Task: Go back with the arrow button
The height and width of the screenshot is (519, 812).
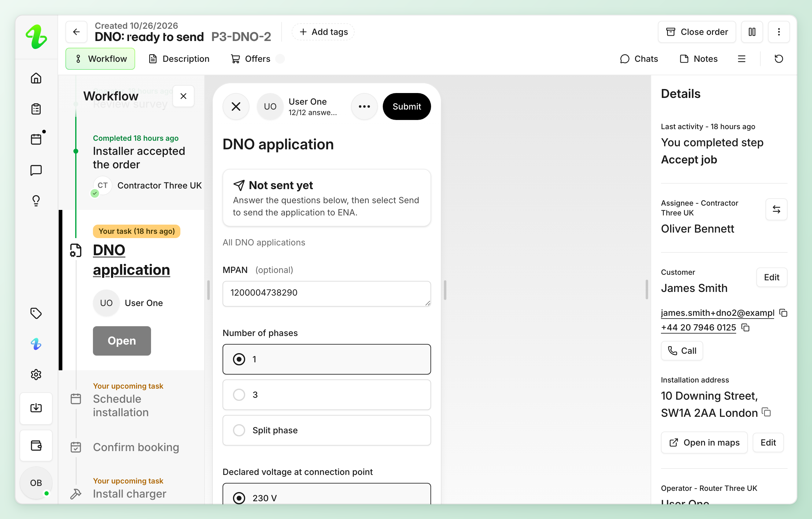Action: (x=76, y=32)
